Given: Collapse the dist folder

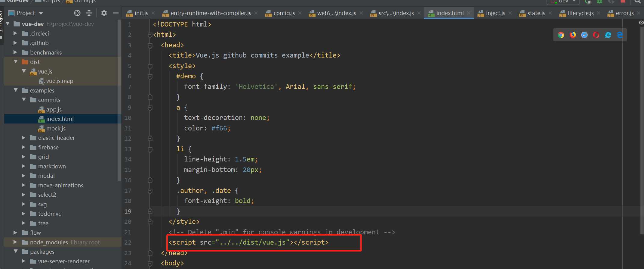Looking at the screenshot, I should click(x=16, y=61).
